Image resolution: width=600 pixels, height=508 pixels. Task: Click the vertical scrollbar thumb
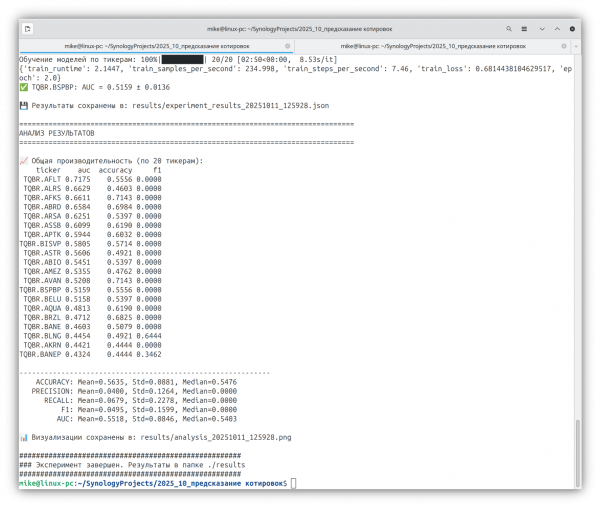[578, 455]
